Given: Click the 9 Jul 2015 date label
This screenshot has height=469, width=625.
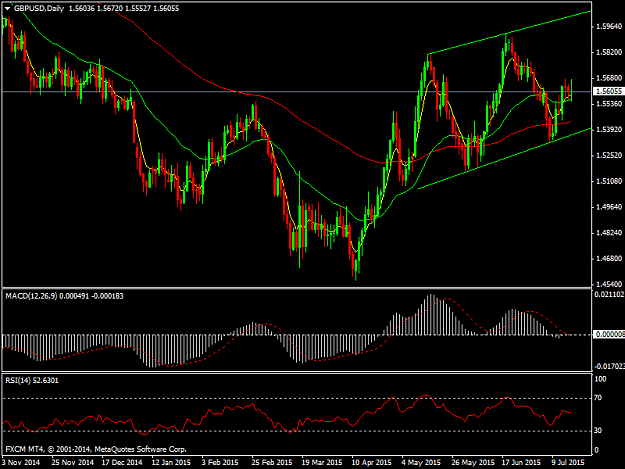Looking at the screenshot, I should point(568,463).
